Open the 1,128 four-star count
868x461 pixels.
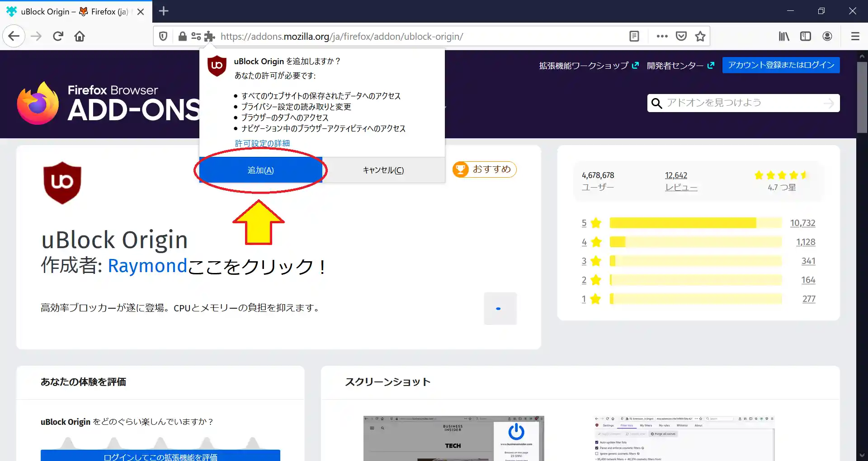[806, 242]
